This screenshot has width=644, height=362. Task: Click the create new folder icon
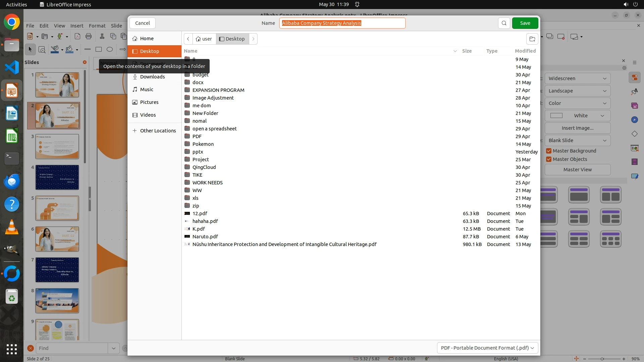[532, 39]
